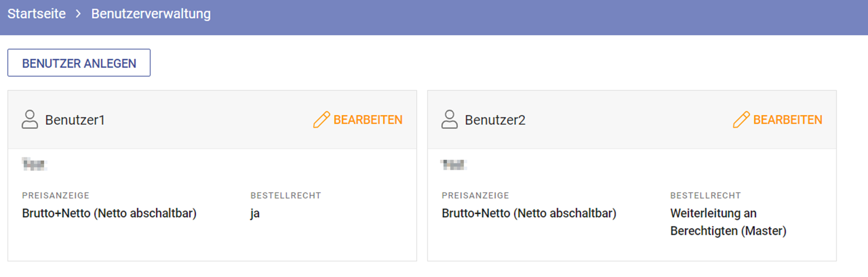
Task: Select the Benutzer2 name heading
Action: 495,120
